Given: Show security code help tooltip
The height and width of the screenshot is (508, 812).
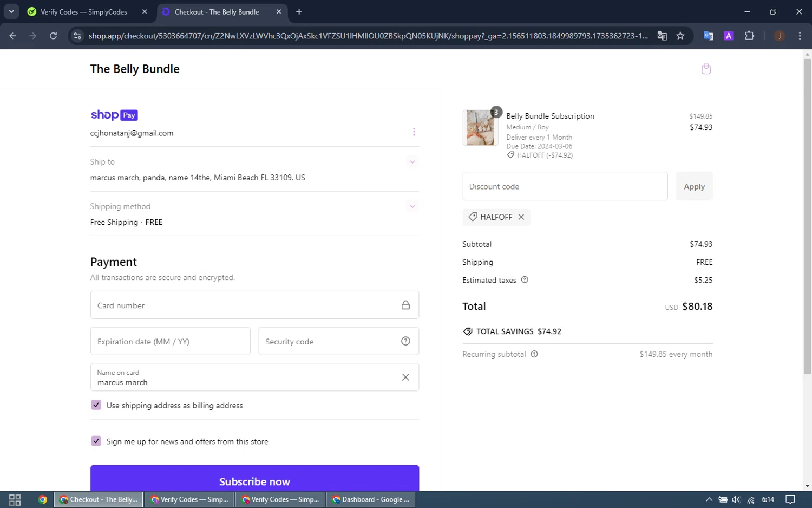Looking at the screenshot, I should (405, 341).
